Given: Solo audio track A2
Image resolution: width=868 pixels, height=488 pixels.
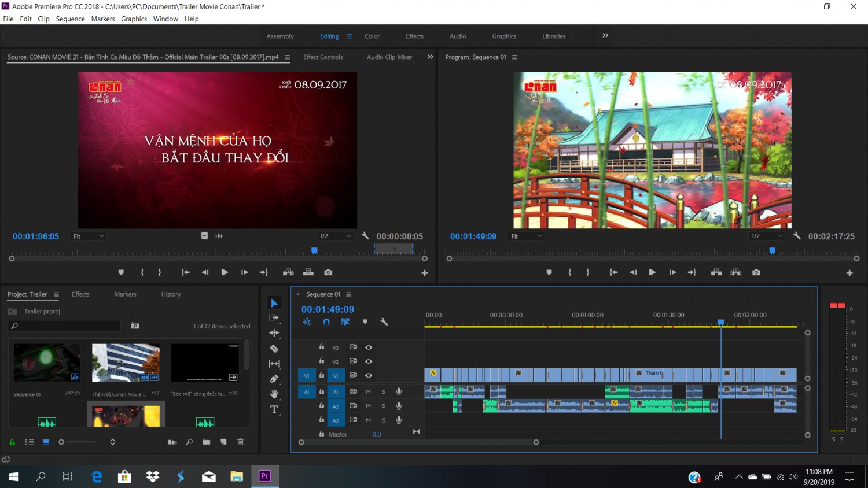Looking at the screenshot, I should [384, 406].
